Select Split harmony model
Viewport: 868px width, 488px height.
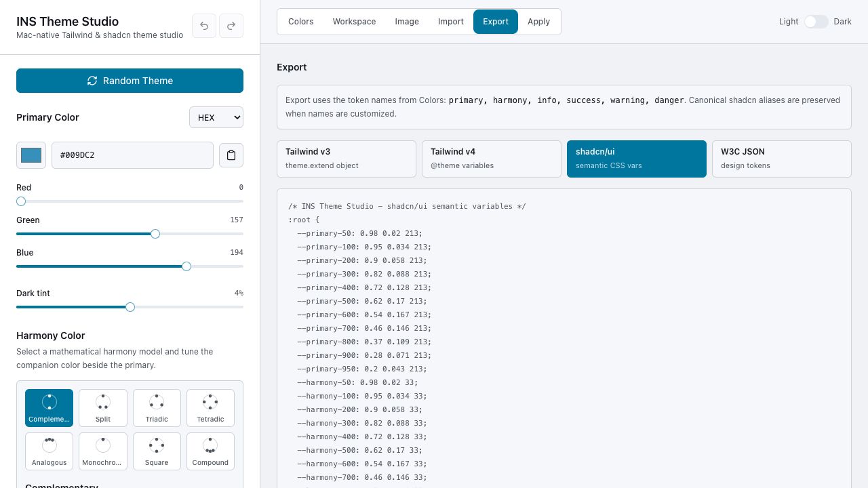coord(103,408)
